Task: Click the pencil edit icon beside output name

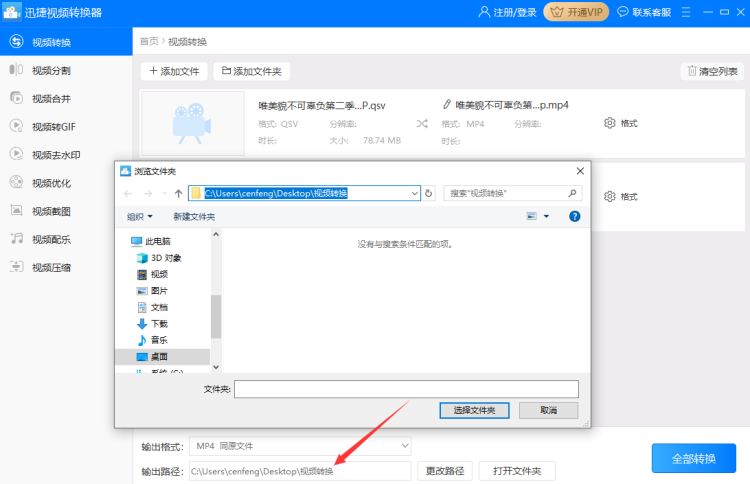Action: pyautogui.click(x=447, y=104)
